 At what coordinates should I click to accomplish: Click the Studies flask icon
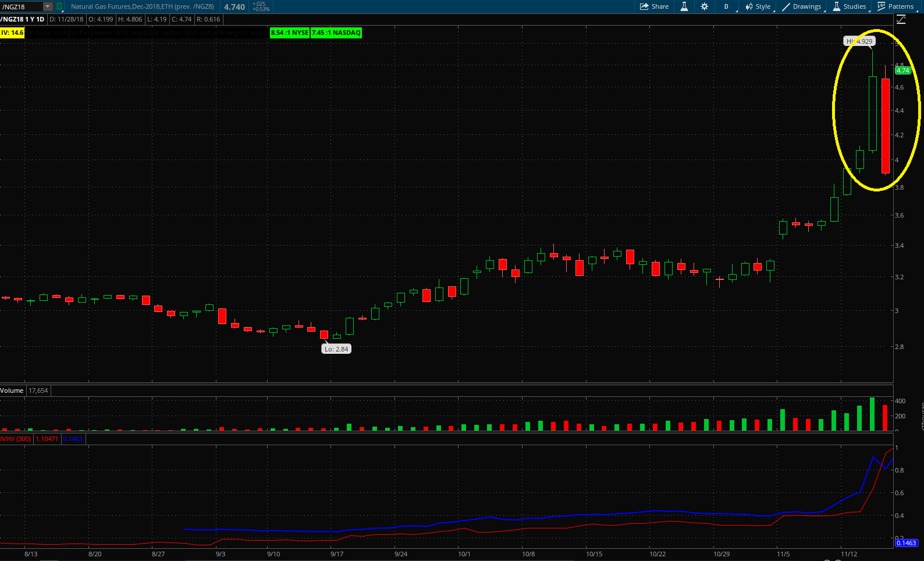coord(836,6)
